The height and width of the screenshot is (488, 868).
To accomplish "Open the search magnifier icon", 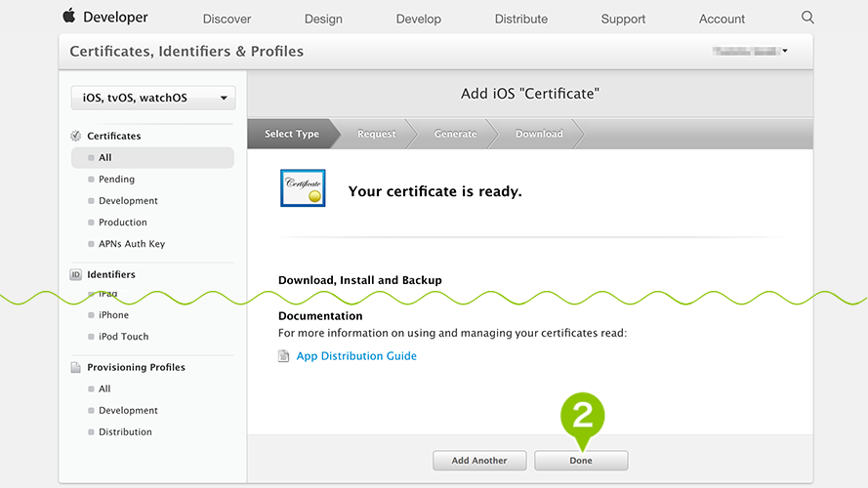I will pyautogui.click(x=807, y=18).
